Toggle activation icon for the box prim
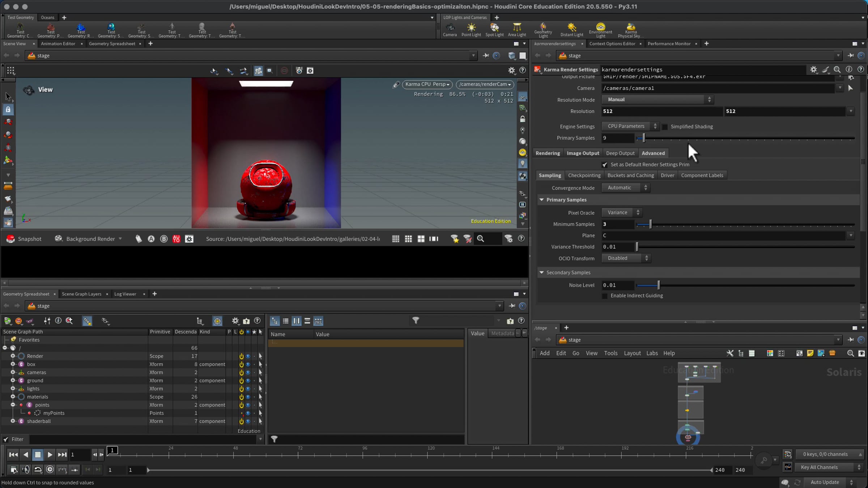Viewport: 868px width, 488px height. [x=241, y=364]
